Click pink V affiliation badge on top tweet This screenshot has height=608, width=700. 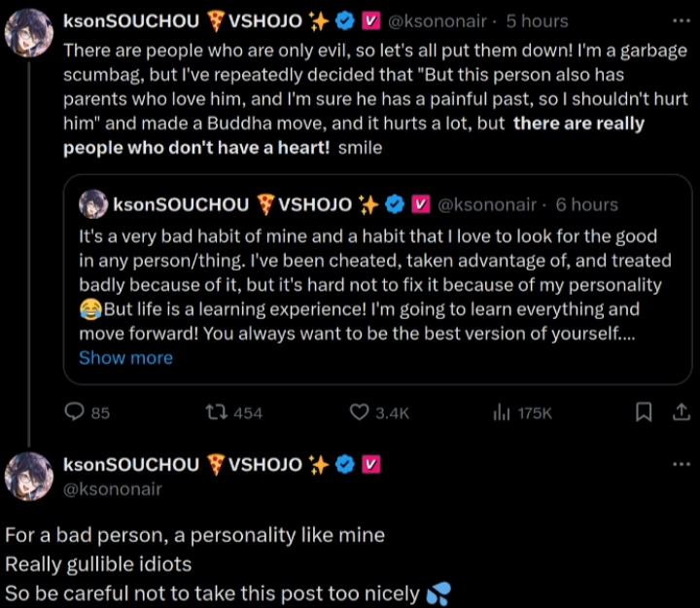pos(370,20)
